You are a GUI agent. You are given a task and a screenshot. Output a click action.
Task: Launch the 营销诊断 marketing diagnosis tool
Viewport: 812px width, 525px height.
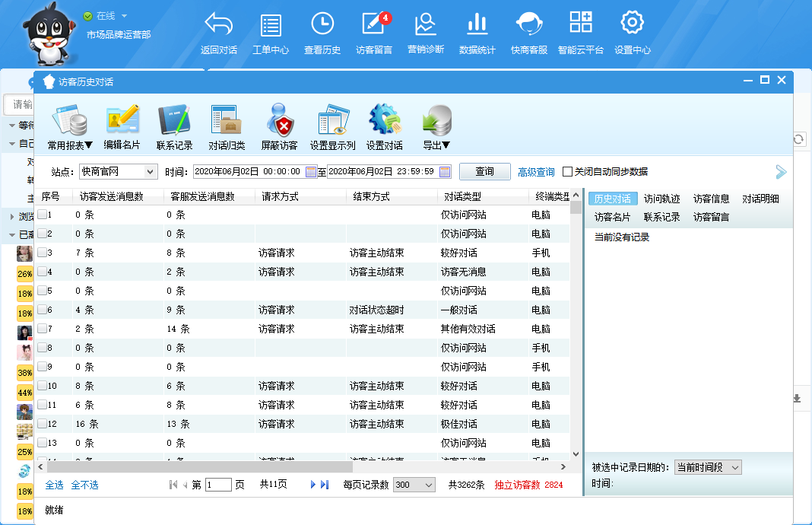tap(426, 32)
